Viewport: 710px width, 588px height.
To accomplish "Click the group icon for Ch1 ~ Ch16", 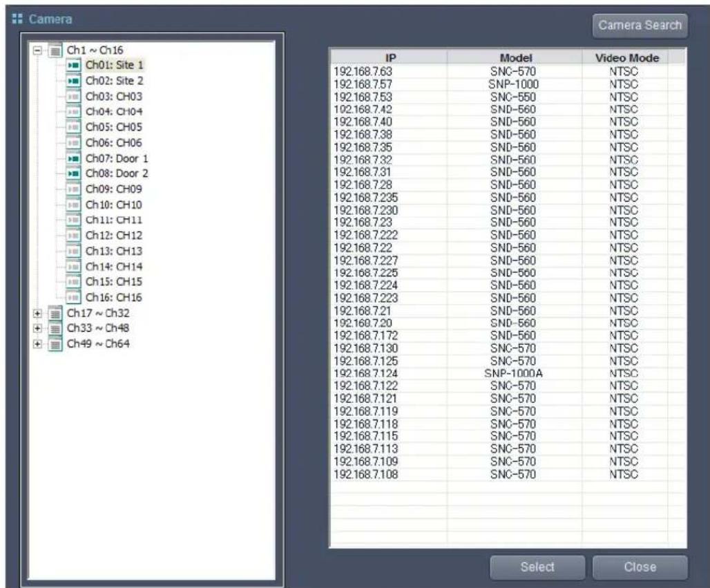I will click(55, 50).
